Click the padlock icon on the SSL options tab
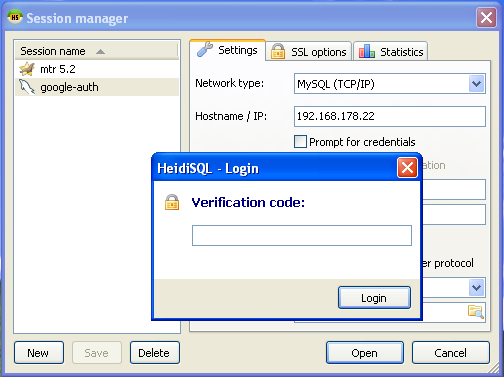This screenshot has width=504, height=377. (x=278, y=52)
